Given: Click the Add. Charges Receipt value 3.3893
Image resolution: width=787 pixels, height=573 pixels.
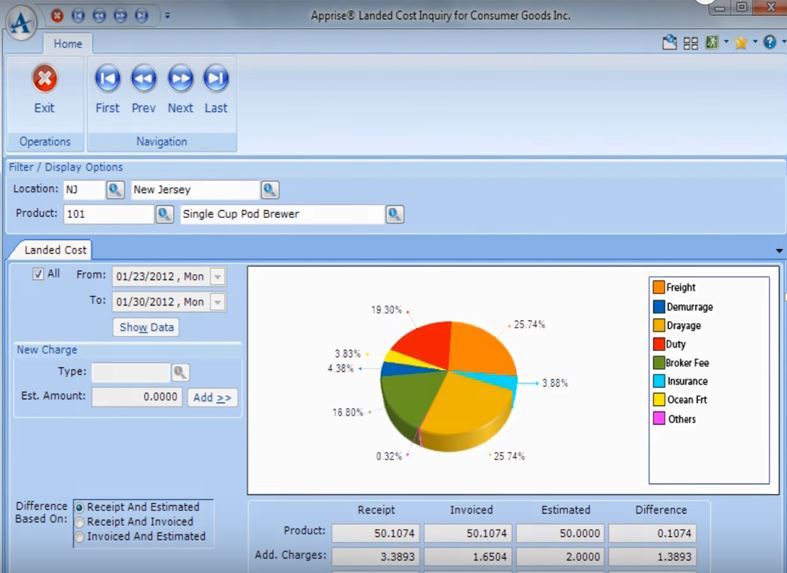Looking at the screenshot, I should pos(375,556).
